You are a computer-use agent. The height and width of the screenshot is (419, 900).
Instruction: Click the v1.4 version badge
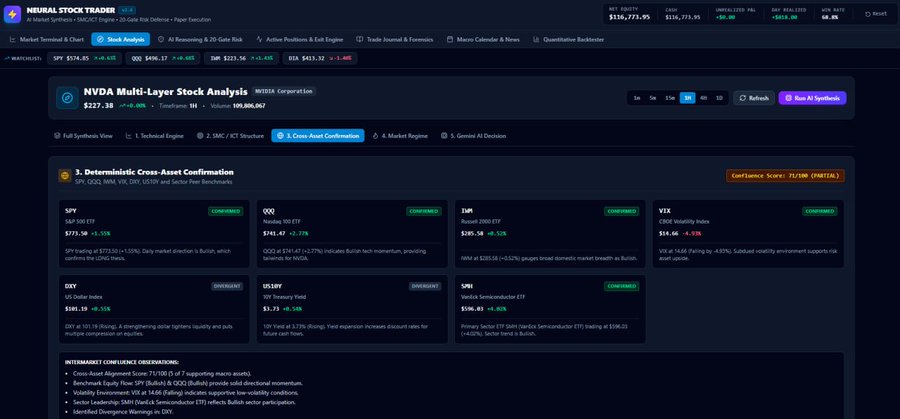tap(127, 10)
